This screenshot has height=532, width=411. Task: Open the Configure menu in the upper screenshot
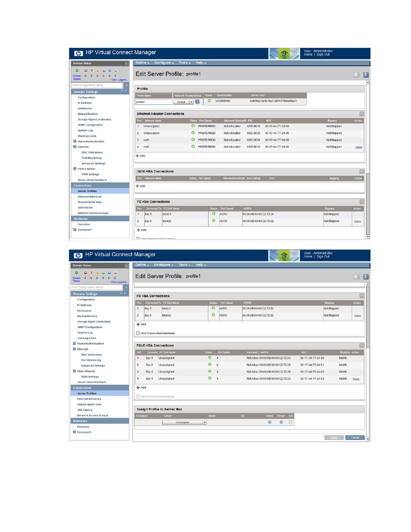(x=164, y=63)
